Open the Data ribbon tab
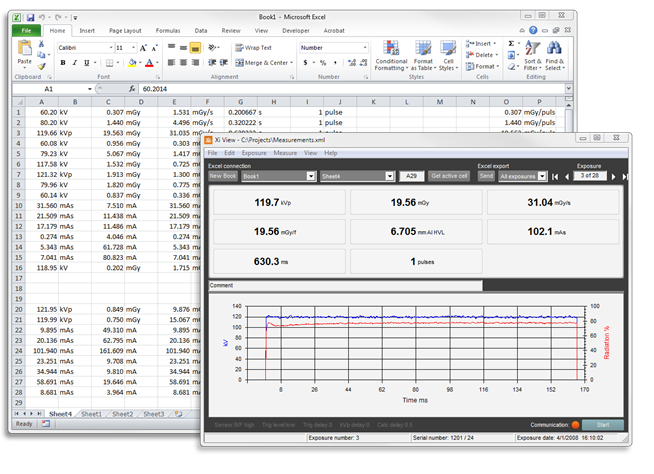Screen dimensions: 654x474 (201, 30)
